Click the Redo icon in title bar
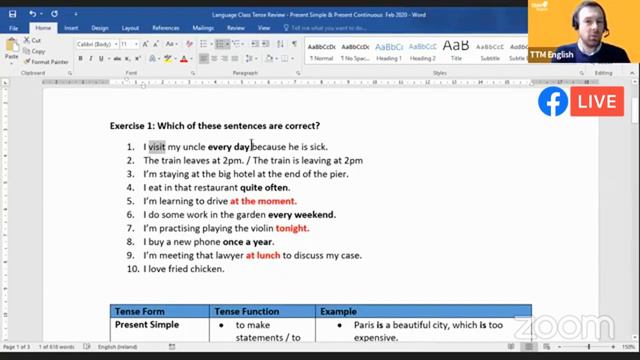 coord(54,14)
